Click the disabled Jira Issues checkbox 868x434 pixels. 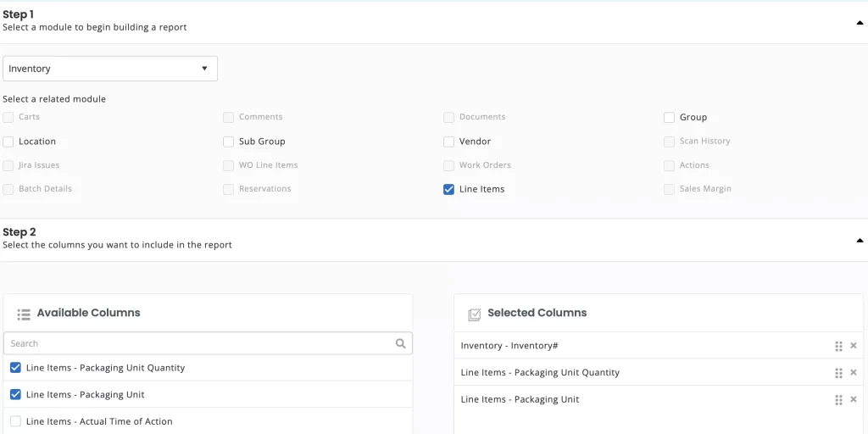pos(8,165)
